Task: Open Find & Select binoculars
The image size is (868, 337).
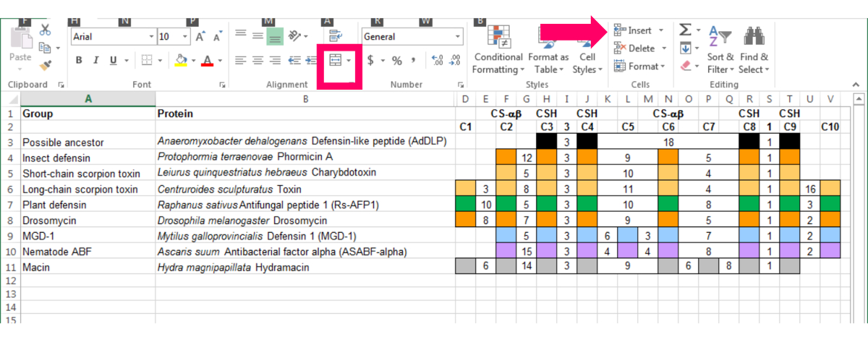Action: (754, 49)
